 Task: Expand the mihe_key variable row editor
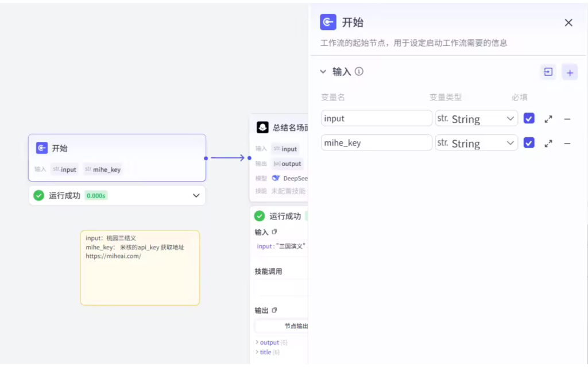548,144
